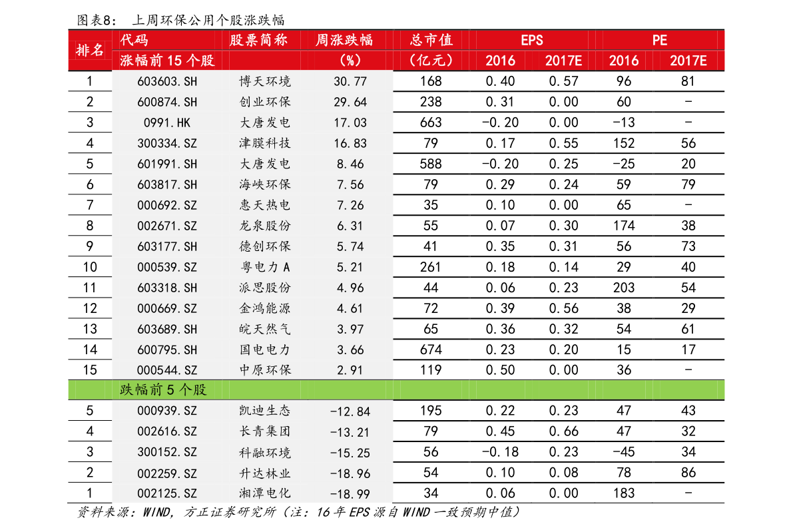Click stock name 创业环保
This screenshot has width=793, height=532.
[x=265, y=102]
